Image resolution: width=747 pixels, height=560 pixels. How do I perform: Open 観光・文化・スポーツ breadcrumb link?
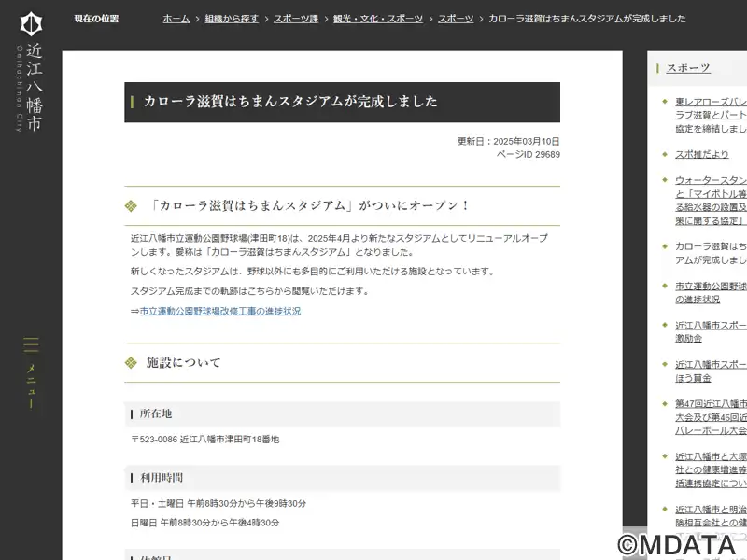point(378,19)
